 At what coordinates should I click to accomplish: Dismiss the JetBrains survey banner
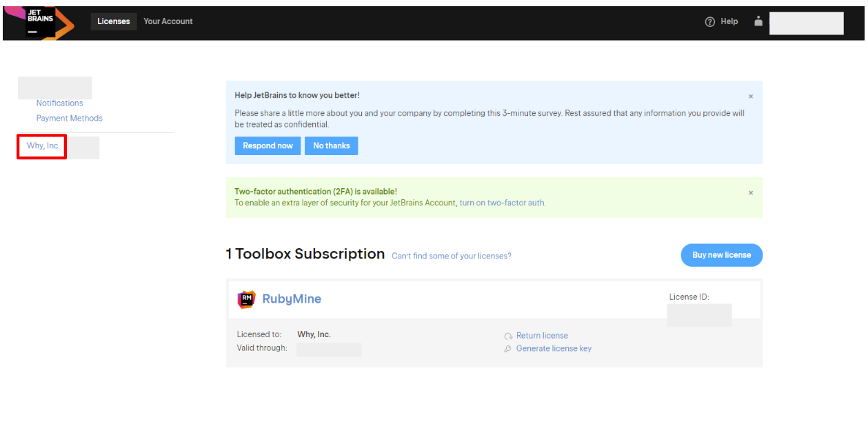pyautogui.click(x=751, y=97)
